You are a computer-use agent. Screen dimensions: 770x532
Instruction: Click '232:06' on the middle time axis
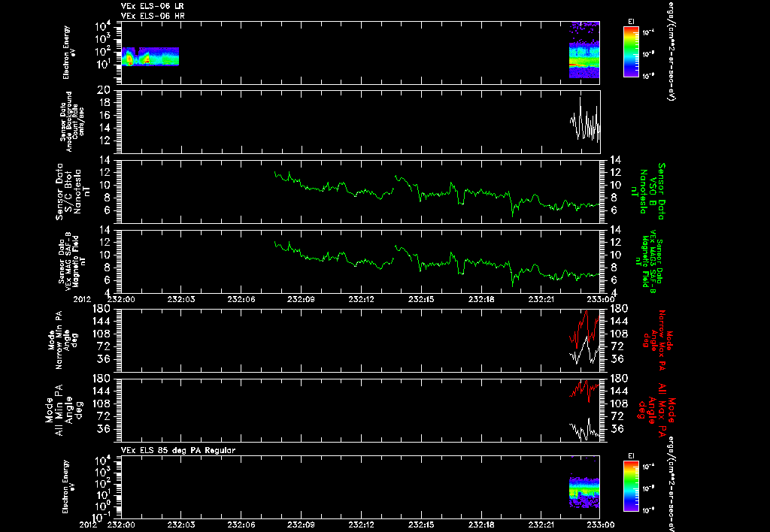[241, 299]
